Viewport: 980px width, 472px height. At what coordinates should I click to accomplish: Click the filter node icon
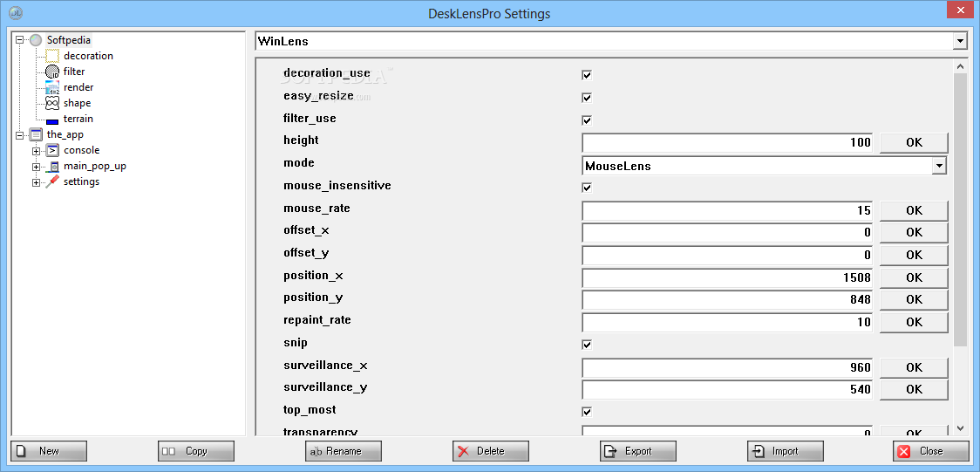point(51,72)
